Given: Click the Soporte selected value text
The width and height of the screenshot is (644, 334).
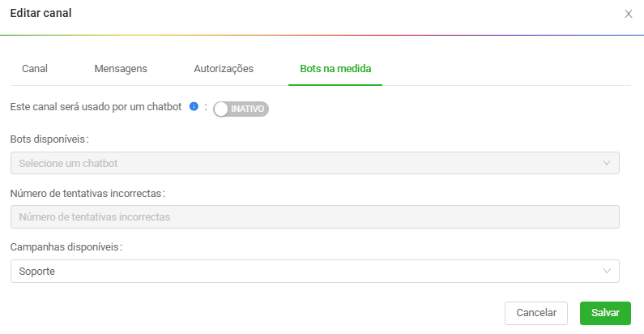Looking at the screenshot, I should [x=37, y=272].
